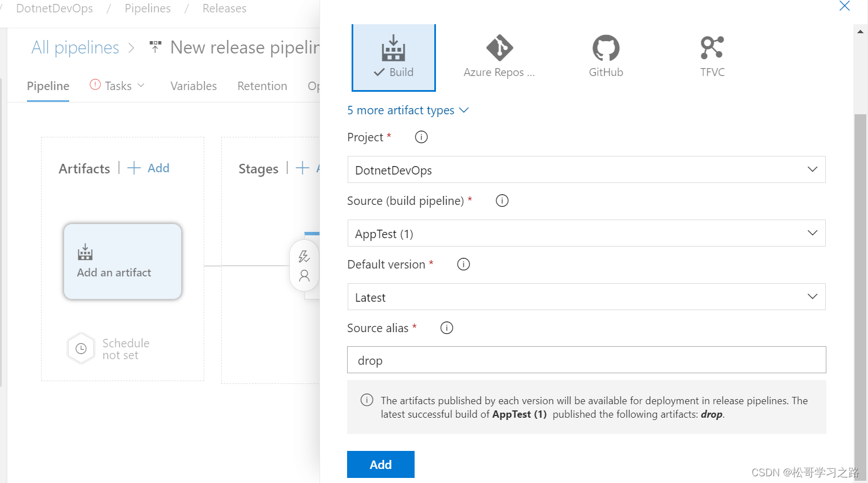Click the plus icon next to Stages
The width and height of the screenshot is (868, 483).
tap(303, 168)
